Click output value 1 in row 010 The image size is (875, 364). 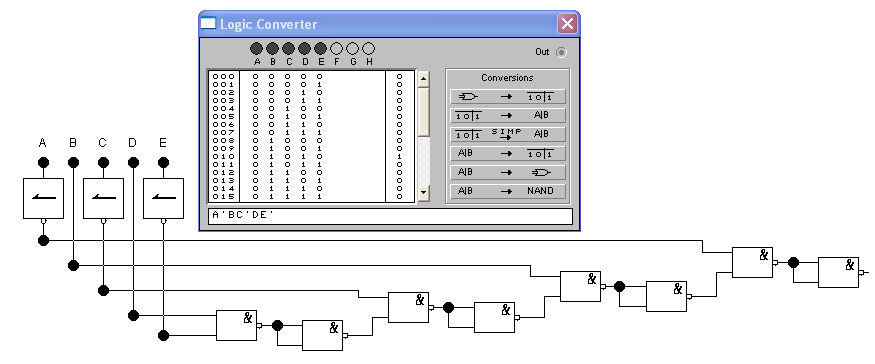[400, 157]
